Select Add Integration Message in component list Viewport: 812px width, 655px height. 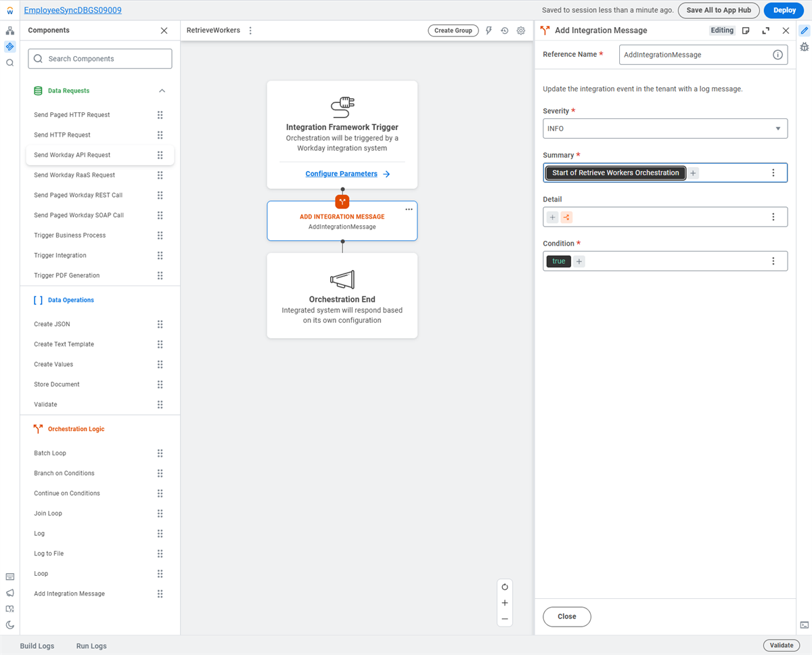pyautogui.click(x=99, y=593)
